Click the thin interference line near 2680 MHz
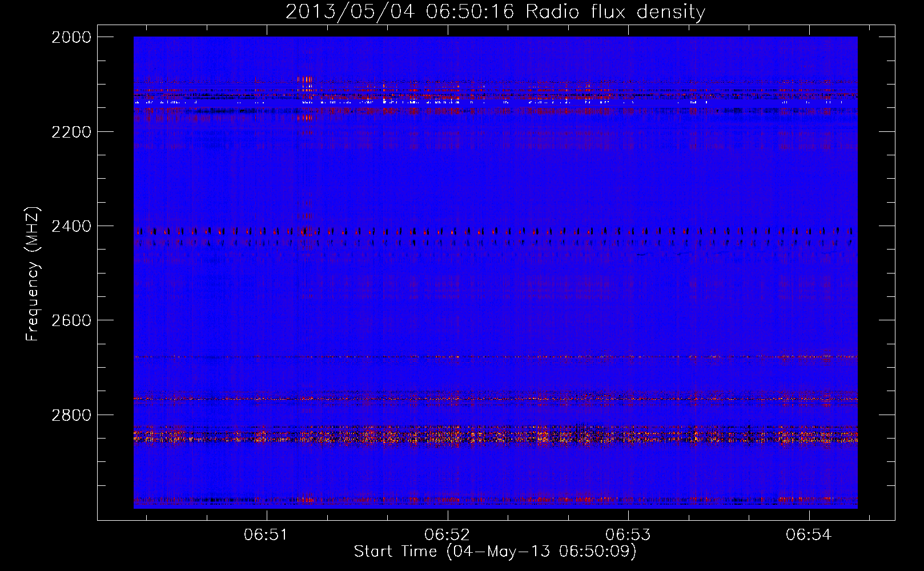The height and width of the screenshot is (571, 924). point(491,357)
